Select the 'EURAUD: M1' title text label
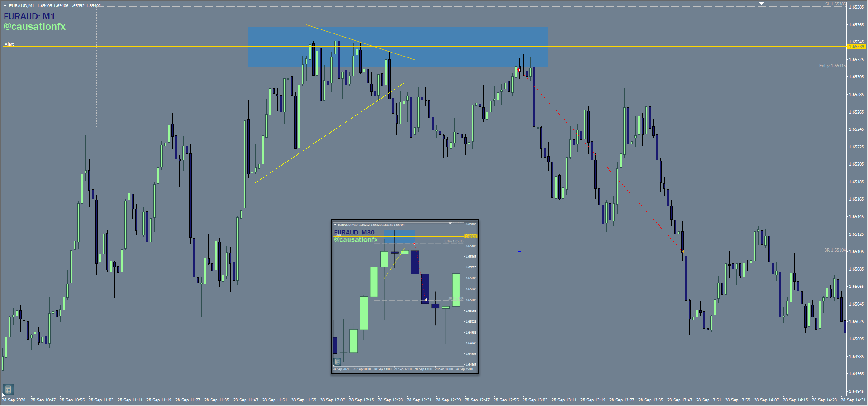The image size is (868, 406). (x=30, y=16)
